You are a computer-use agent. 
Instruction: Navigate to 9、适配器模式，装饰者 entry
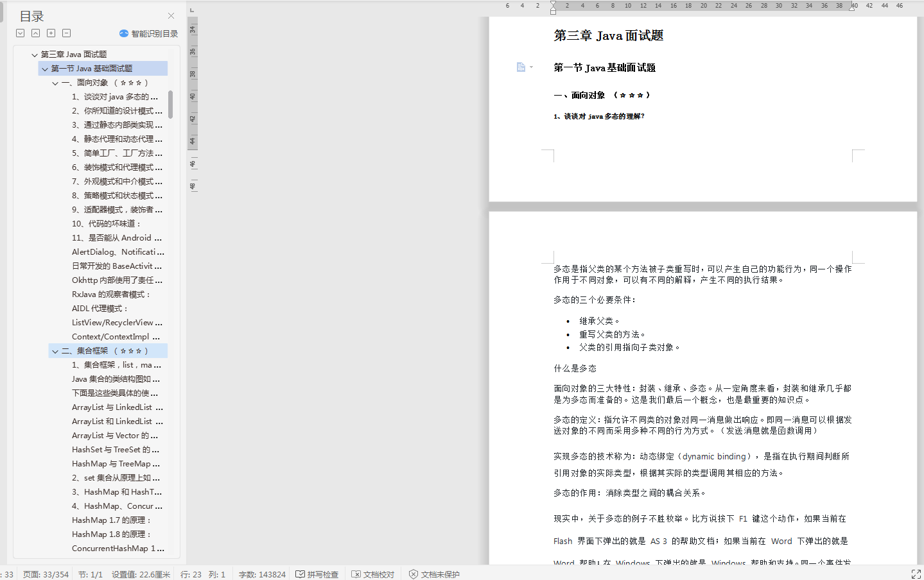click(117, 210)
